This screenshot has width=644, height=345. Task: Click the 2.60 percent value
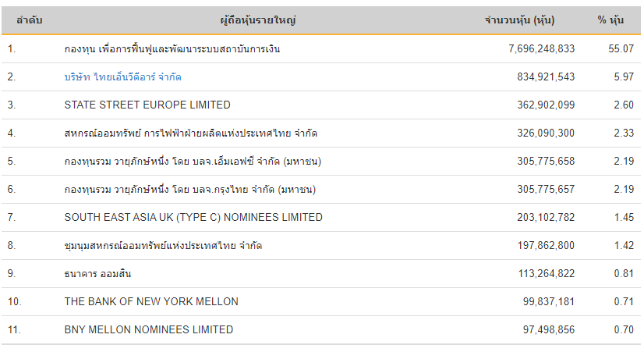point(624,105)
